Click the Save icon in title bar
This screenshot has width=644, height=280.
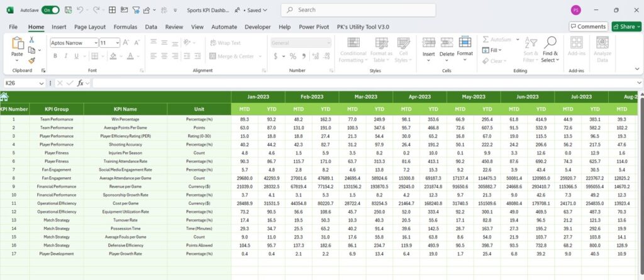click(68, 10)
